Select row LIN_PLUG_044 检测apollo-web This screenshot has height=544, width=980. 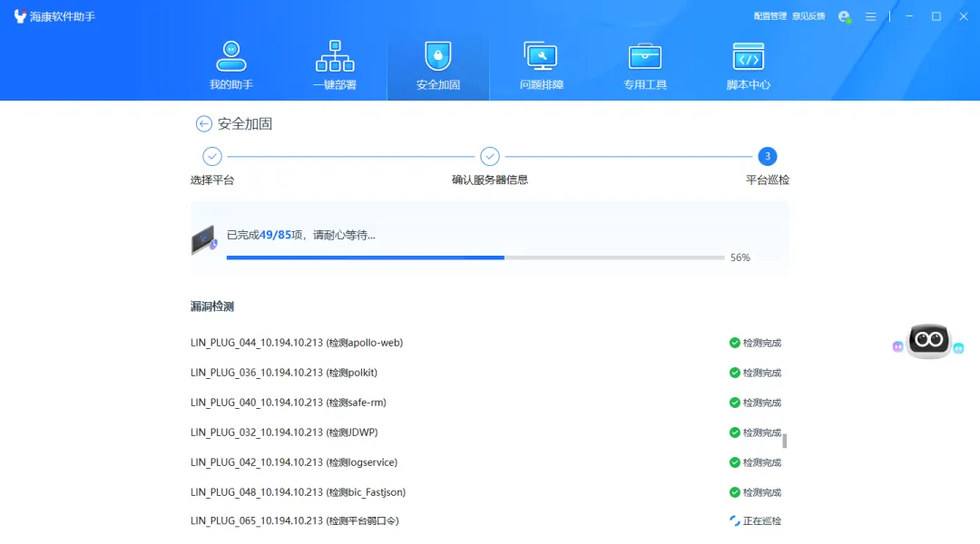tap(486, 343)
